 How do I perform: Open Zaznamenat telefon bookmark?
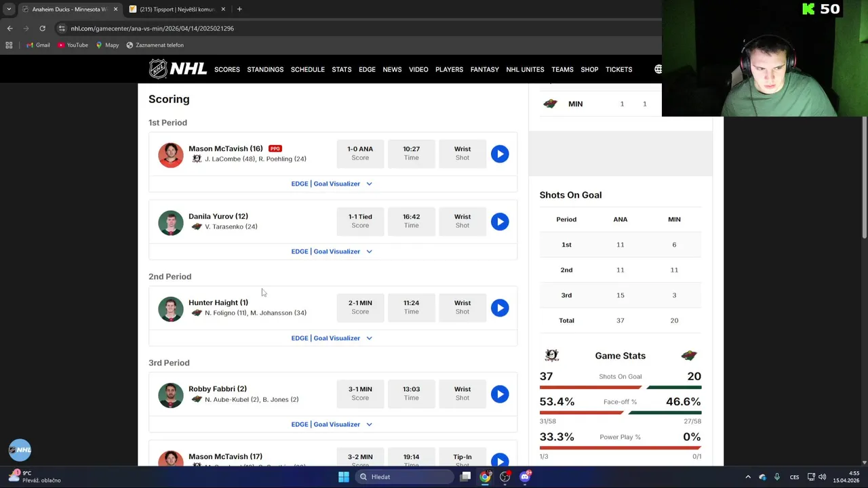click(155, 45)
